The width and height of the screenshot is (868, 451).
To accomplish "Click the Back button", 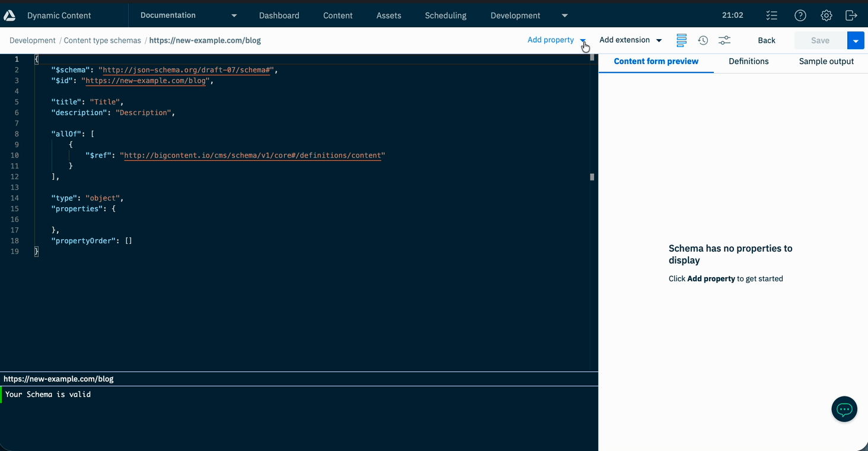I will [766, 40].
